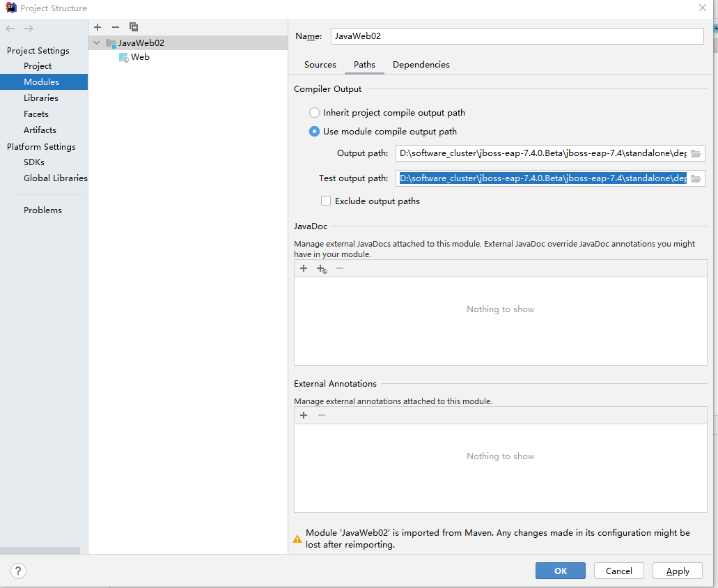Image resolution: width=718 pixels, height=588 pixels.
Task: Click the Output path text field
Action: point(543,153)
